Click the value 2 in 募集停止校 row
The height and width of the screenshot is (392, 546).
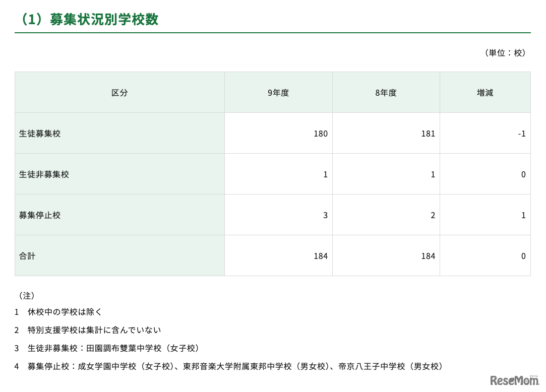[433, 215]
